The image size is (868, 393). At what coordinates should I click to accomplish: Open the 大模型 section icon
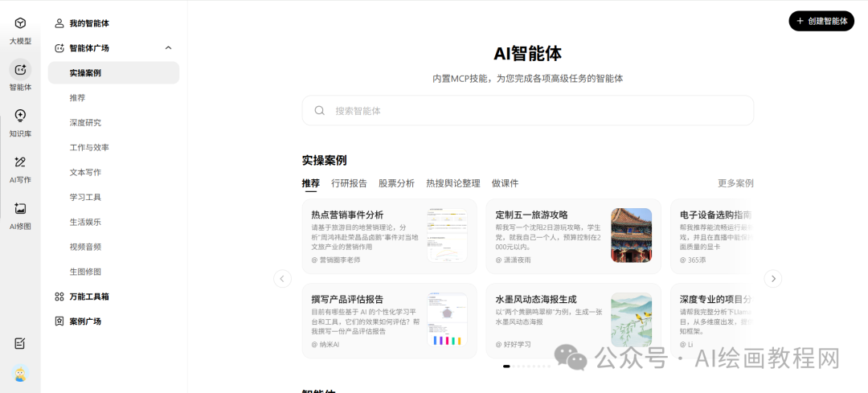(x=20, y=23)
